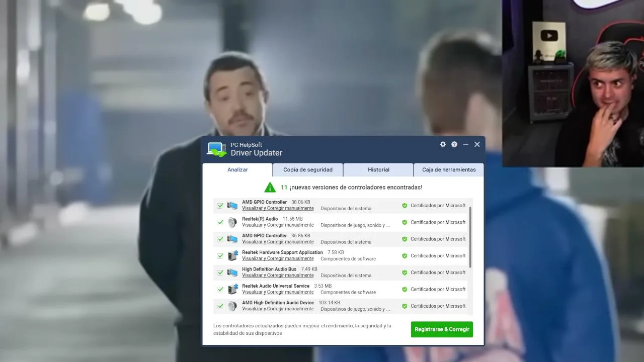Open the Caja de herramientas tab

pyautogui.click(x=449, y=170)
